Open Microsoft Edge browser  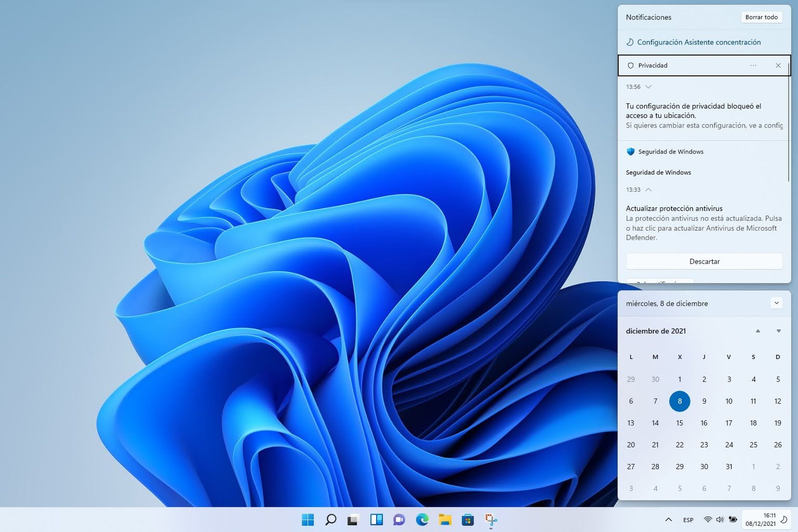(x=422, y=520)
